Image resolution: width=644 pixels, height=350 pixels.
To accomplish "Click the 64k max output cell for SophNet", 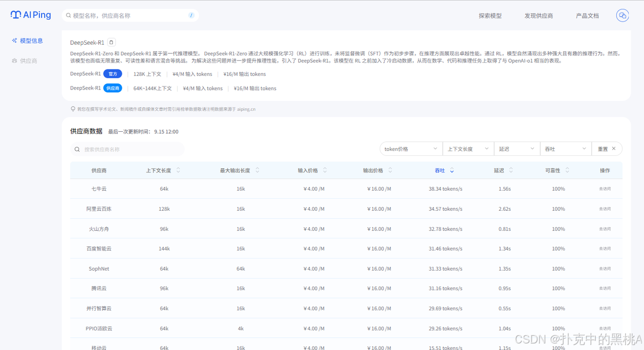I will pos(240,269).
